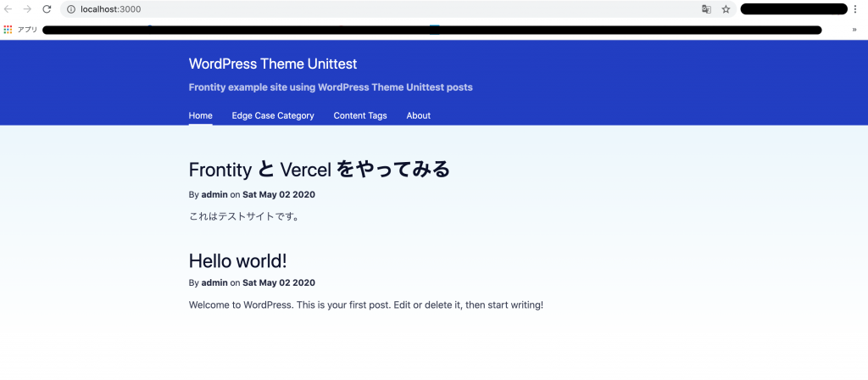Click the browser back arrow
This screenshot has width=868, height=380.
tap(8, 8)
